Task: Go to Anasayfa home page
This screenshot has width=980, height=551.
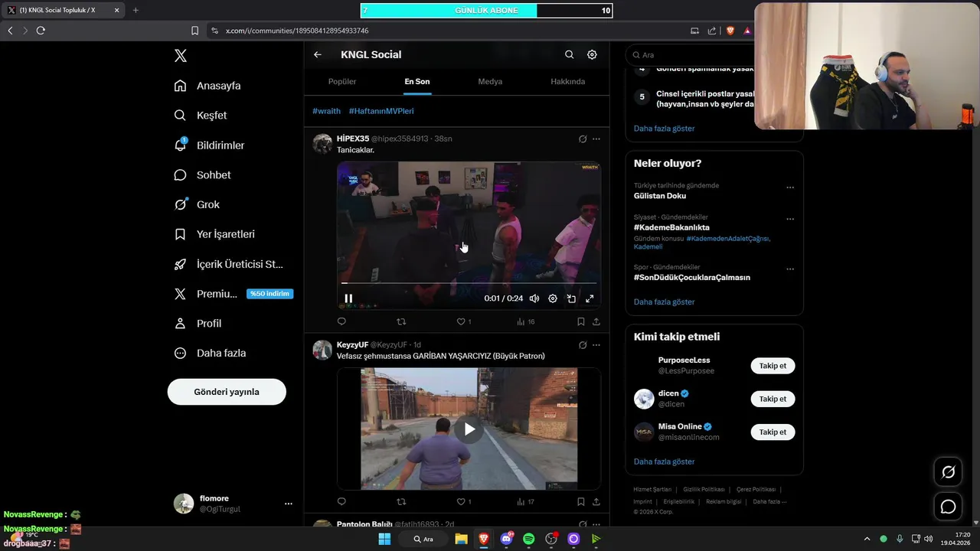Action: [x=207, y=86]
